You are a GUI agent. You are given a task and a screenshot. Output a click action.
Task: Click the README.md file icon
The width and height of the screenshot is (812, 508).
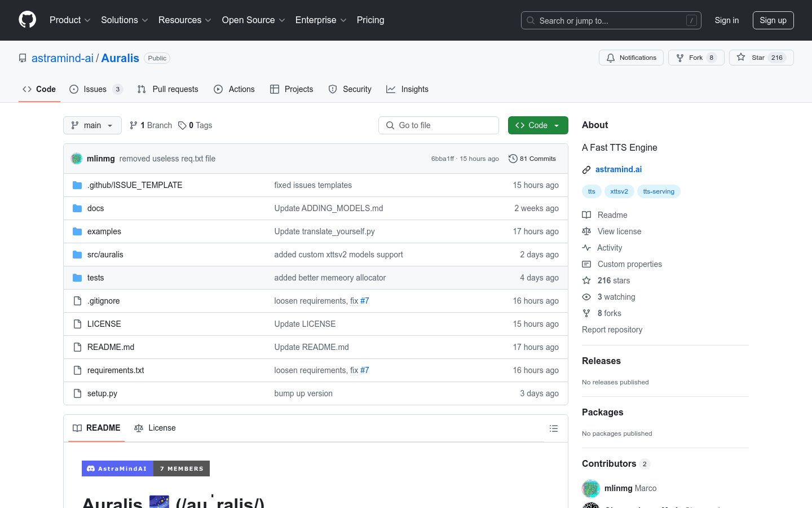point(77,347)
